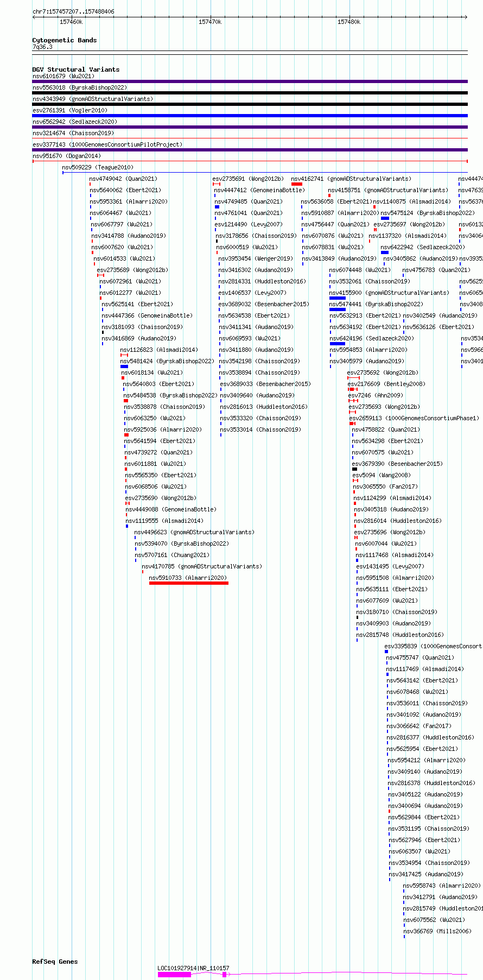Select nsv5481424 (ByrskaBishop2022) label

pyautogui.click(x=167, y=361)
